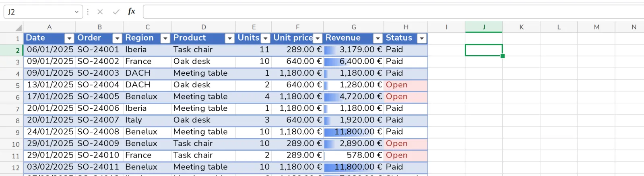Click the Open status cell for SO-24004
The image size is (644, 176).
coord(405,85)
